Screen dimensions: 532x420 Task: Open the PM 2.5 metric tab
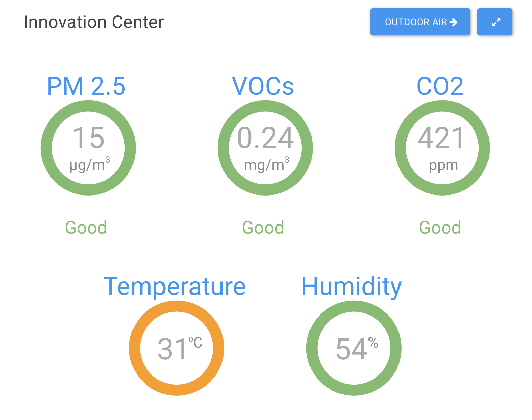click(86, 86)
